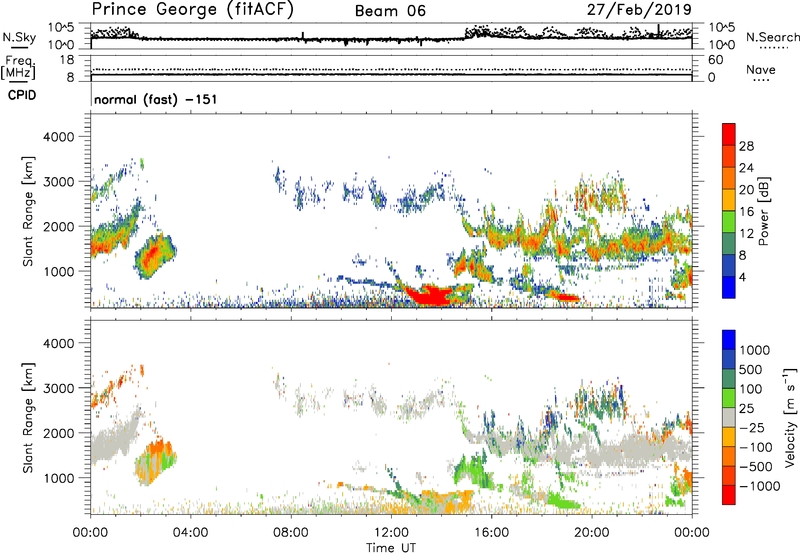Click the '12:00' time axis label

(391, 533)
